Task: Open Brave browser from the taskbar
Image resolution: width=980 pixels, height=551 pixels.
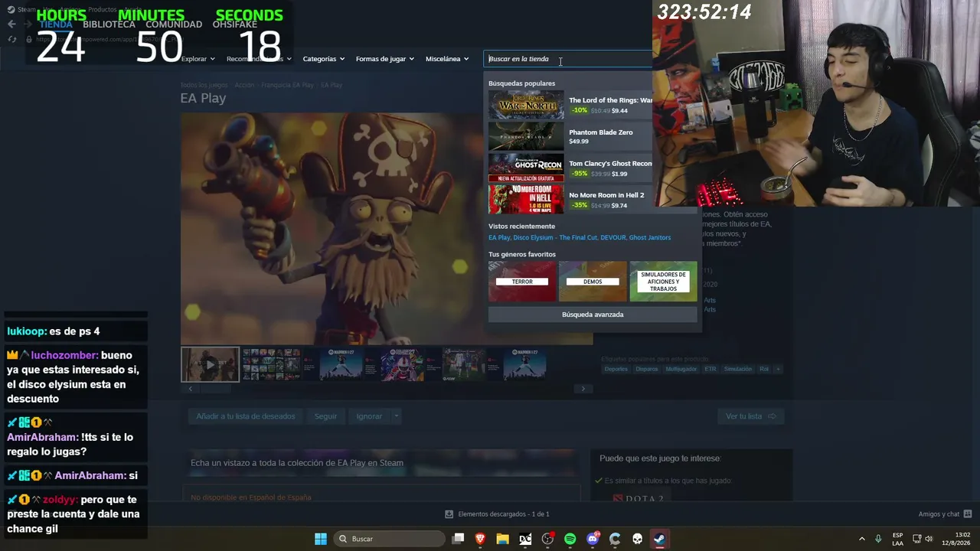Action: coord(480,539)
